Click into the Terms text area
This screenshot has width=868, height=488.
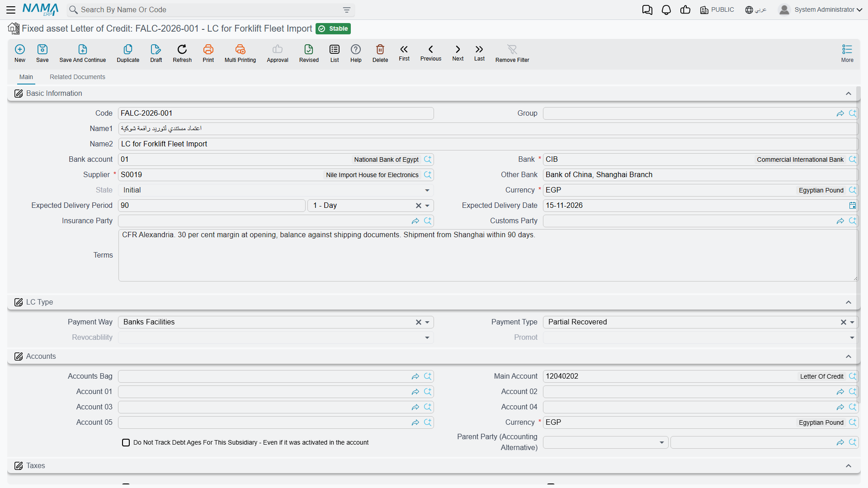(488, 255)
